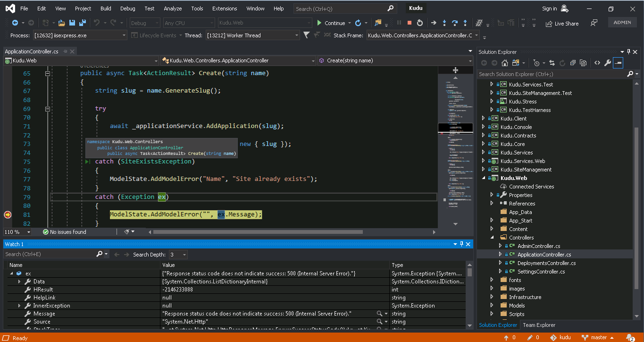Viewport: 644px width, 342px height.
Task: Expand the InnerException row in Watch
Action: pyautogui.click(x=19, y=306)
